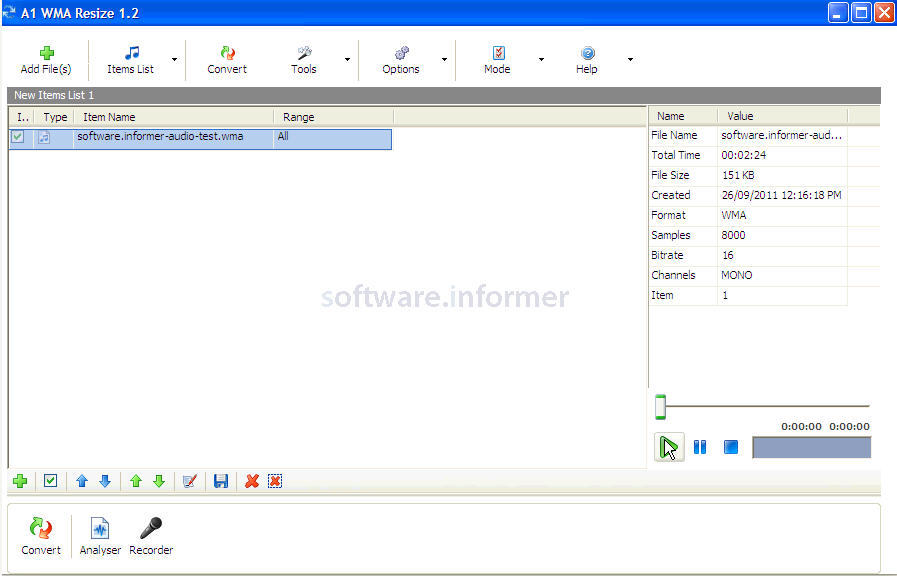The width and height of the screenshot is (897, 576).
Task: Open the Help toolbar item
Action: click(x=587, y=60)
